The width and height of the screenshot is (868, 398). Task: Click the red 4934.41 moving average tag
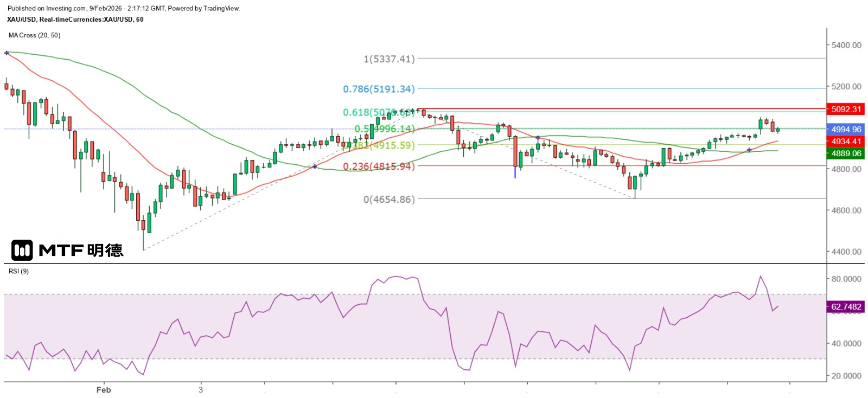(x=846, y=141)
